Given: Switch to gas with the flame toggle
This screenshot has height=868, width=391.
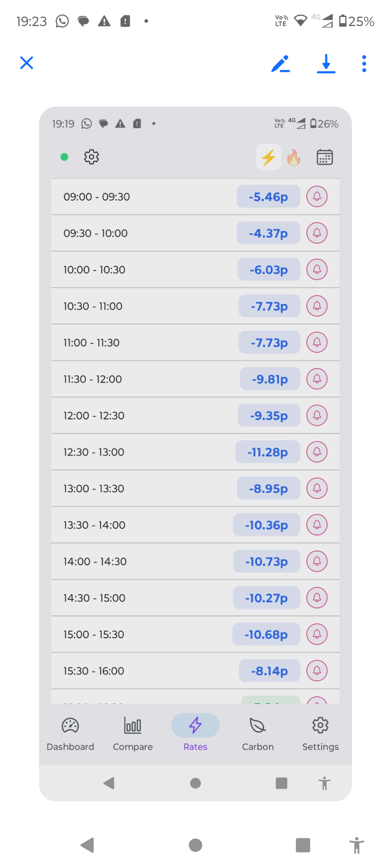Looking at the screenshot, I should click(x=294, y=157).
